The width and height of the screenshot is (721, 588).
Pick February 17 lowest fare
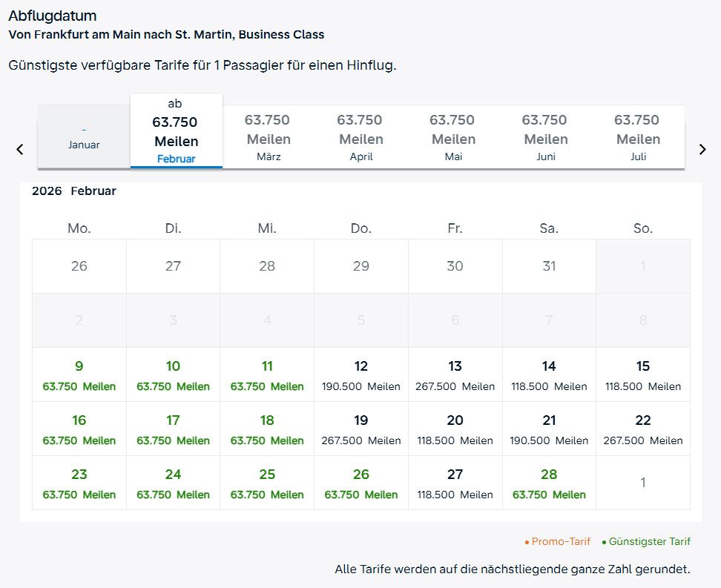pyautogui.click(x=173, y=429)
